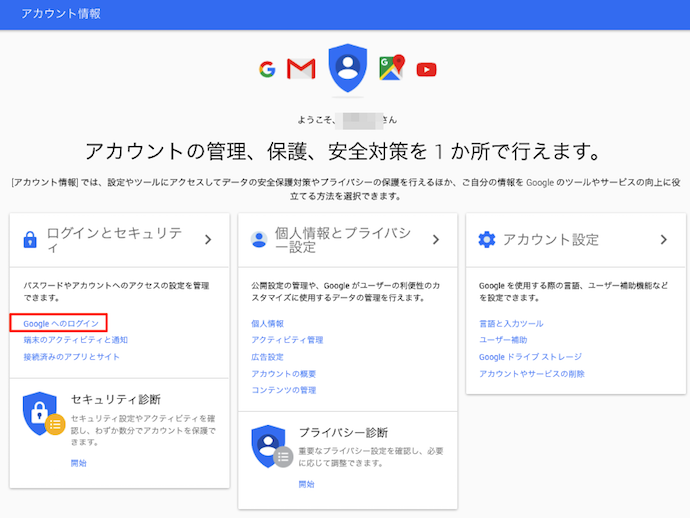Open the Google へのログイン link
Viewport: 690px width, 518px height.
pos(61,323)
